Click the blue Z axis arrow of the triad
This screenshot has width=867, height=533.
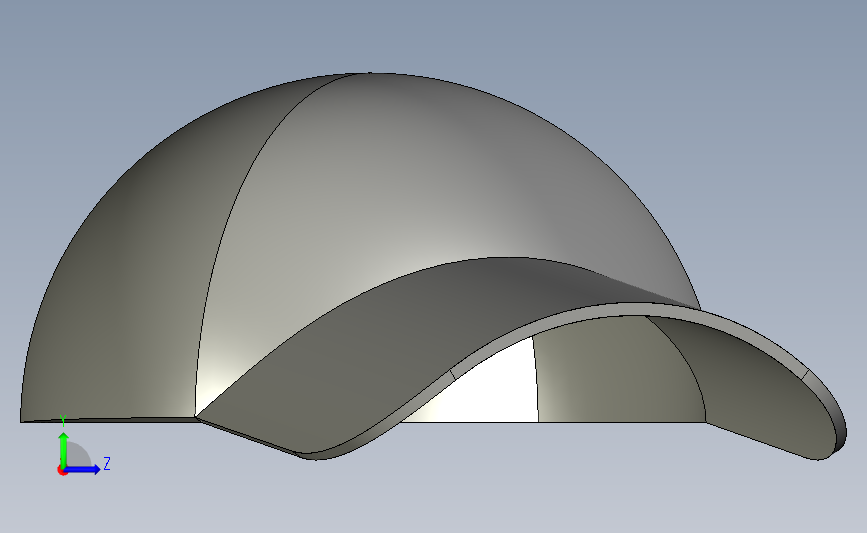pos(83,470)
